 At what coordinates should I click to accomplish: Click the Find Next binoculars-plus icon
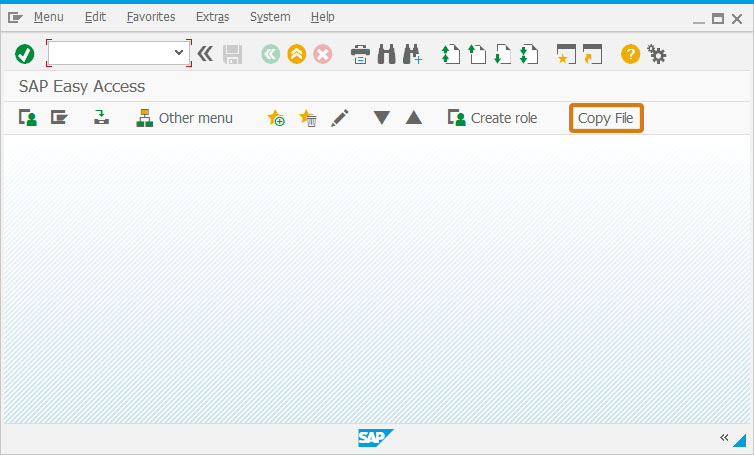coord(413,54)
